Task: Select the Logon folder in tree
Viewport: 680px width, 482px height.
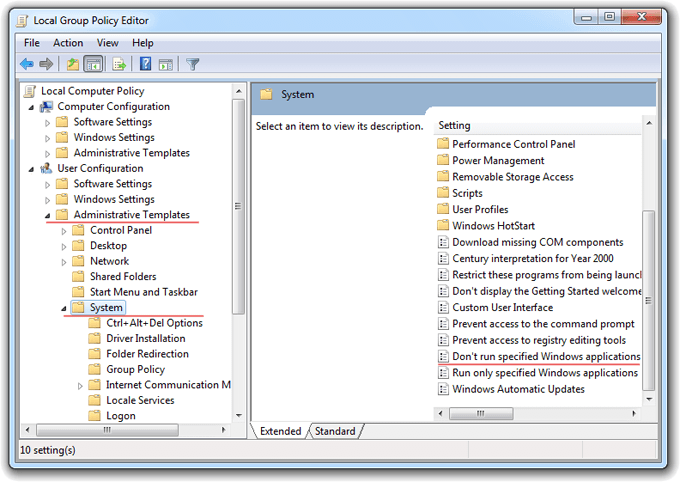Action: (x=121, y=416)
